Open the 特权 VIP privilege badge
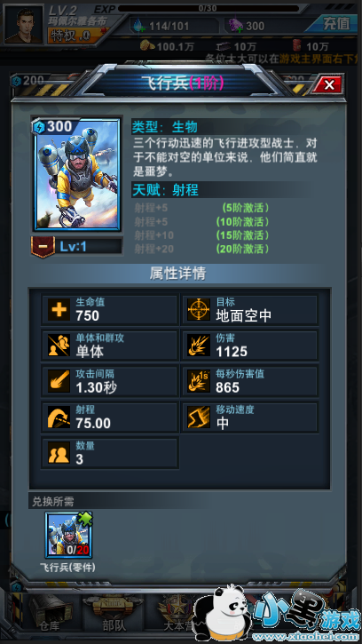362x644 pixels. [77, 36]
